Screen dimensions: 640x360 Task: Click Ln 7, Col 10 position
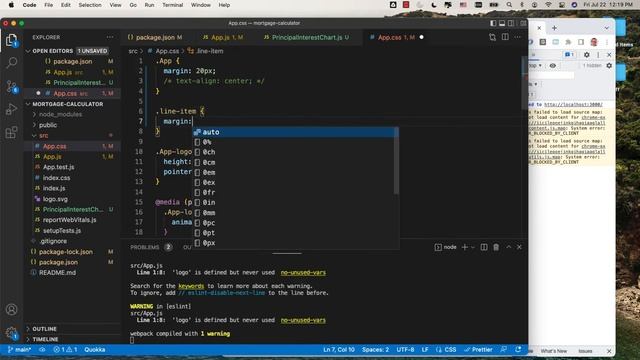[339, 350]
